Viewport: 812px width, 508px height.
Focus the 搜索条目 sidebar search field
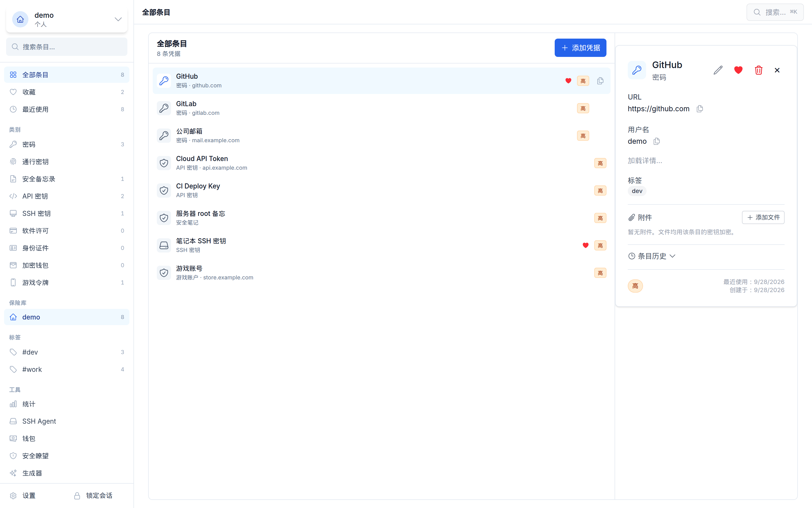pos(66,47)
